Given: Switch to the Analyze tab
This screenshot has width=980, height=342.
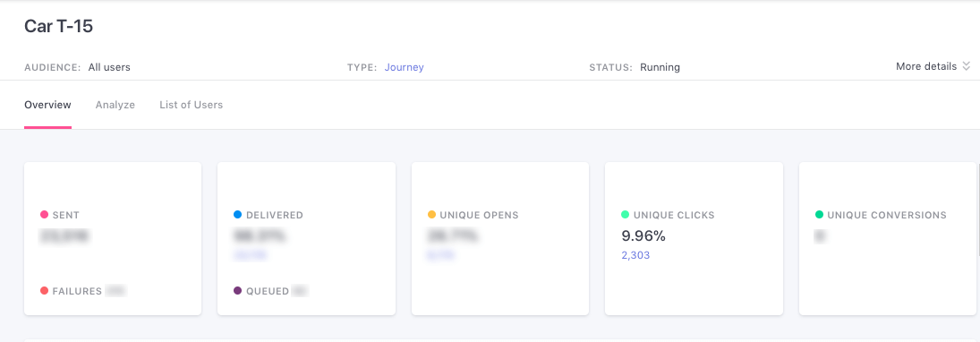Looking at the screenshot, I should [115, 105].
